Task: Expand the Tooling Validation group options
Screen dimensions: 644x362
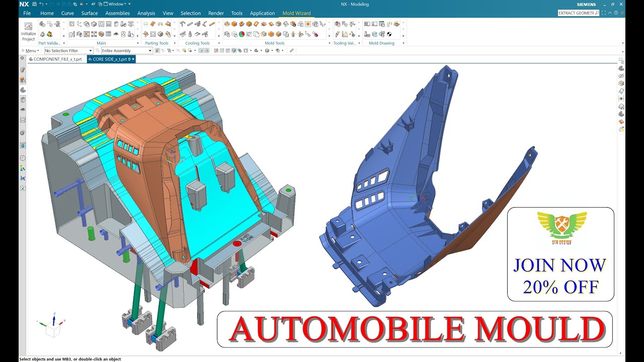Action: click(x=359, y=43)
